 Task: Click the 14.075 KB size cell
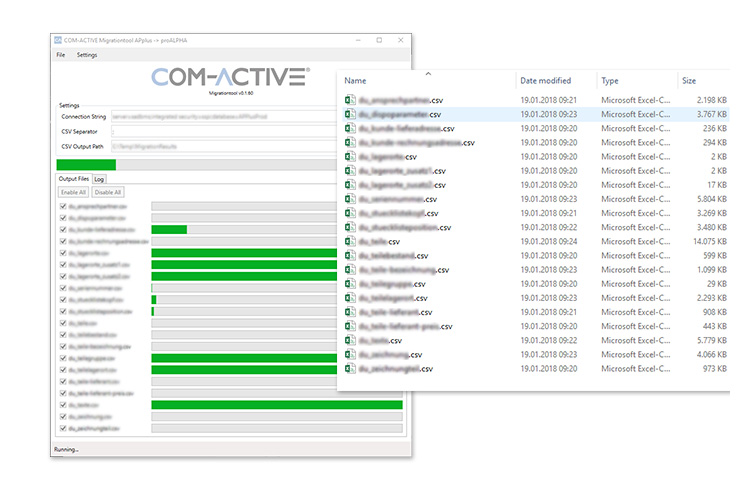[710, 241]
